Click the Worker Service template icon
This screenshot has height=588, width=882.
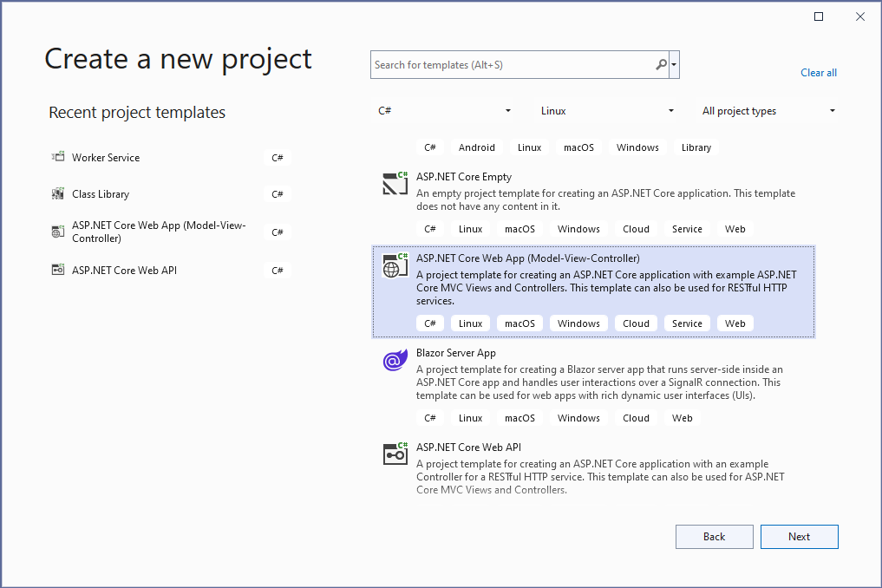[58, 157]
